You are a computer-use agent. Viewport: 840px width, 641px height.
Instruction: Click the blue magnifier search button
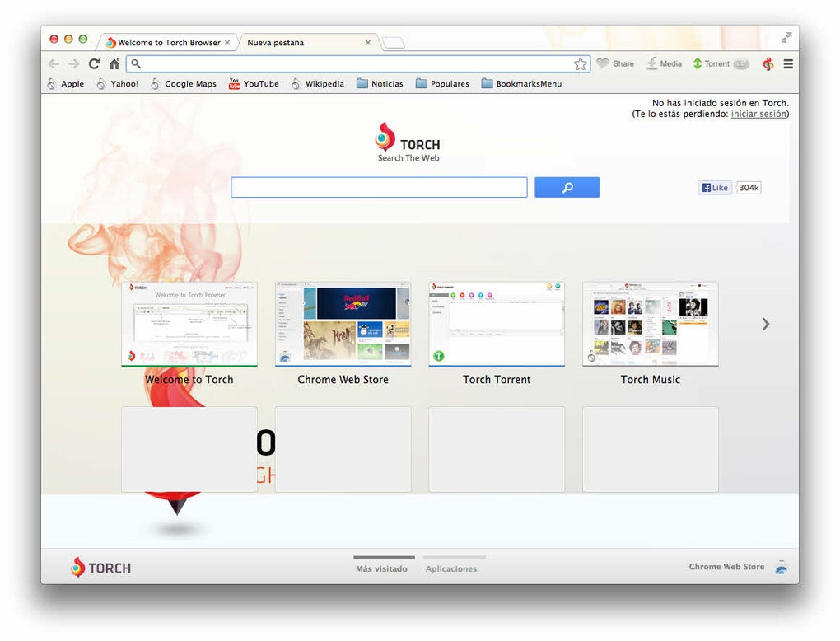point(567,187)
